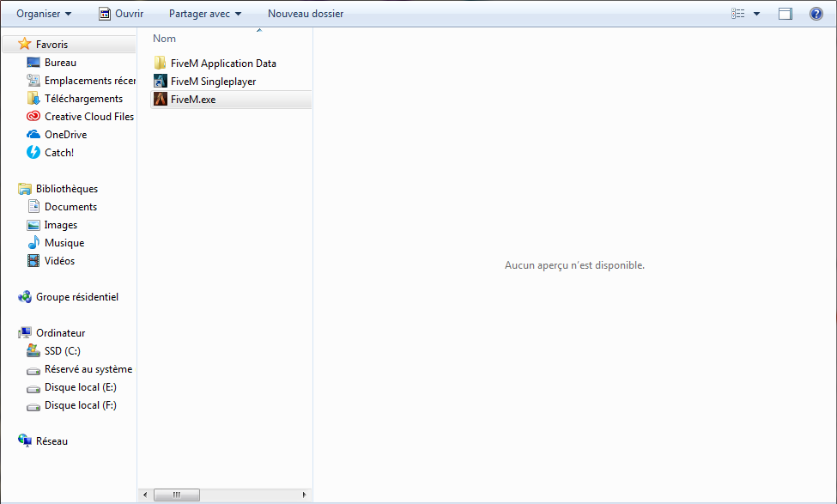Select Ordinateur in navigation pane

click(x=61, y=332)
